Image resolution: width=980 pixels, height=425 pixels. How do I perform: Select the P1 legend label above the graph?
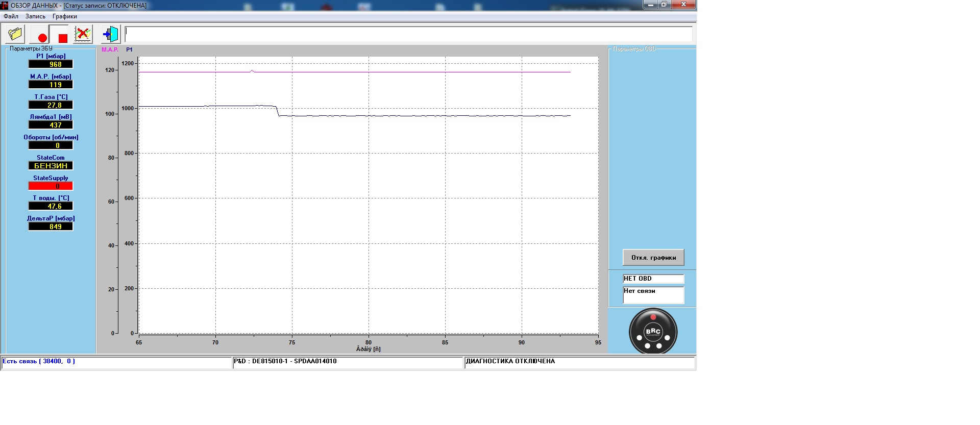pos(129,49)
